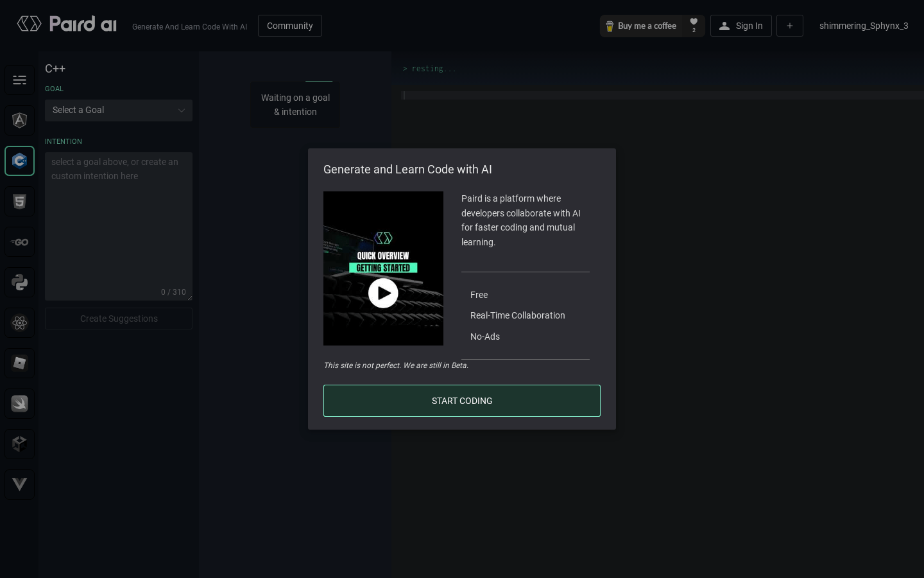Open the Select a Goal dropdown
Image resolution: width=924 pixels, height=578 pixels.
click(x=119, y=110)
